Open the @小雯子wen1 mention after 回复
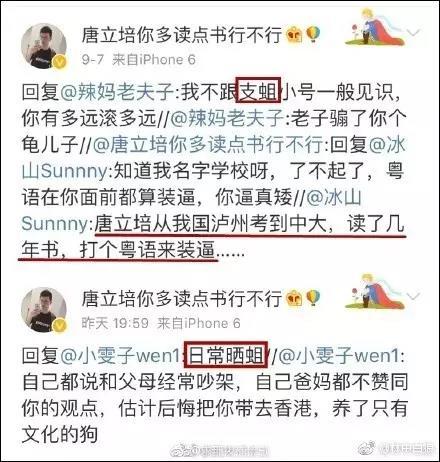440x462 pixels. (x=120, y=356)
